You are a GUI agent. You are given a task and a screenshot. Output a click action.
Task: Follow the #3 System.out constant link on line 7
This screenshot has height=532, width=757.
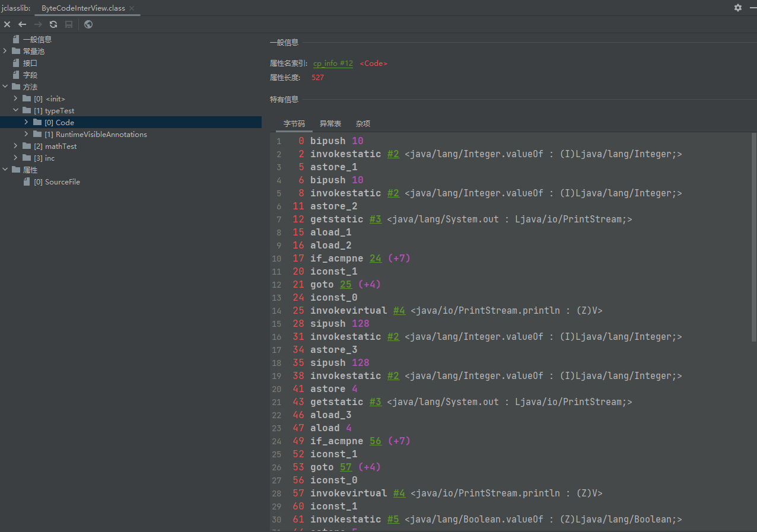[376, 219]
